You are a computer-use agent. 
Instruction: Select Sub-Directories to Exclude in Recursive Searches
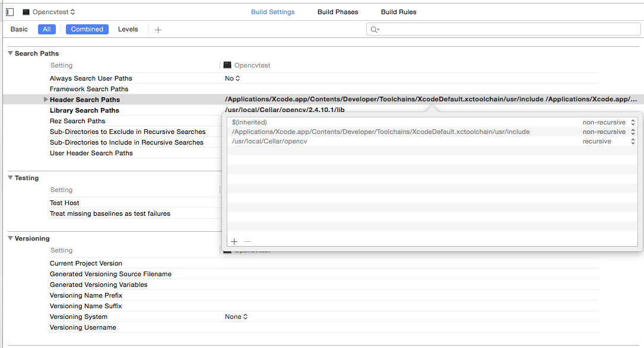(x=128, y=132)
